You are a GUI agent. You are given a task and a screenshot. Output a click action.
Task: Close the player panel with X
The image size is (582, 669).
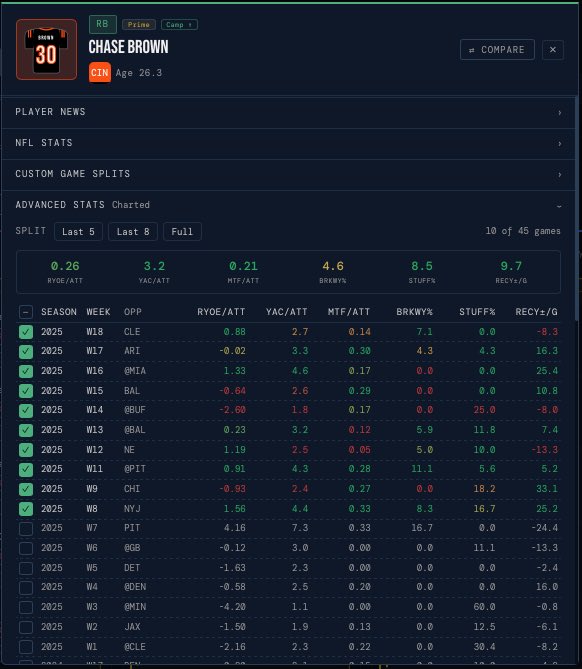(x=553, y=49)
